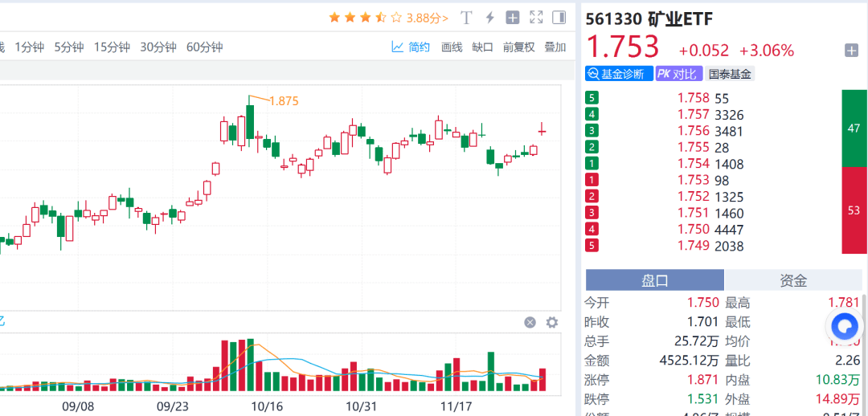Viewport: 868px width, 416px height.
Task: Add 矿业ETF to watchlist with plus icon
Action: tap(851, 51)
